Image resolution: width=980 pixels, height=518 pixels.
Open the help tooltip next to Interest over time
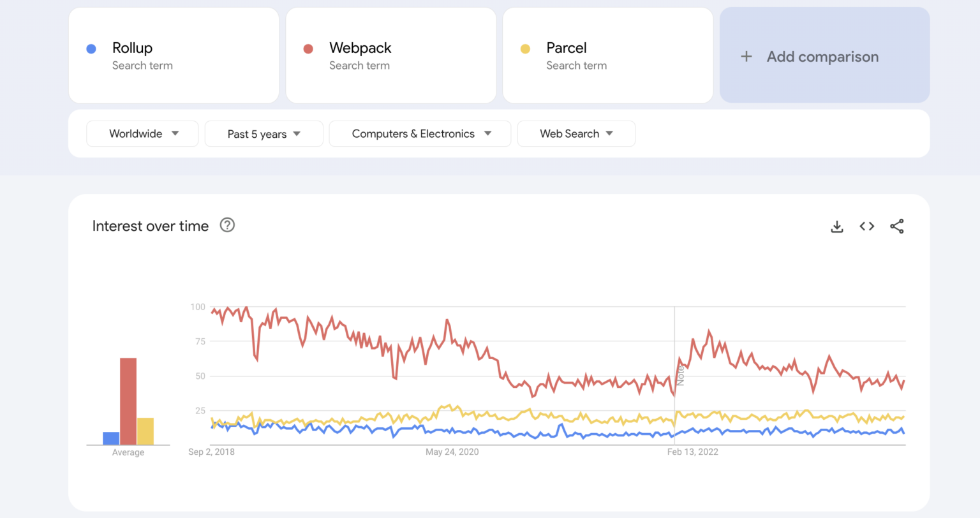click(227, 225)
